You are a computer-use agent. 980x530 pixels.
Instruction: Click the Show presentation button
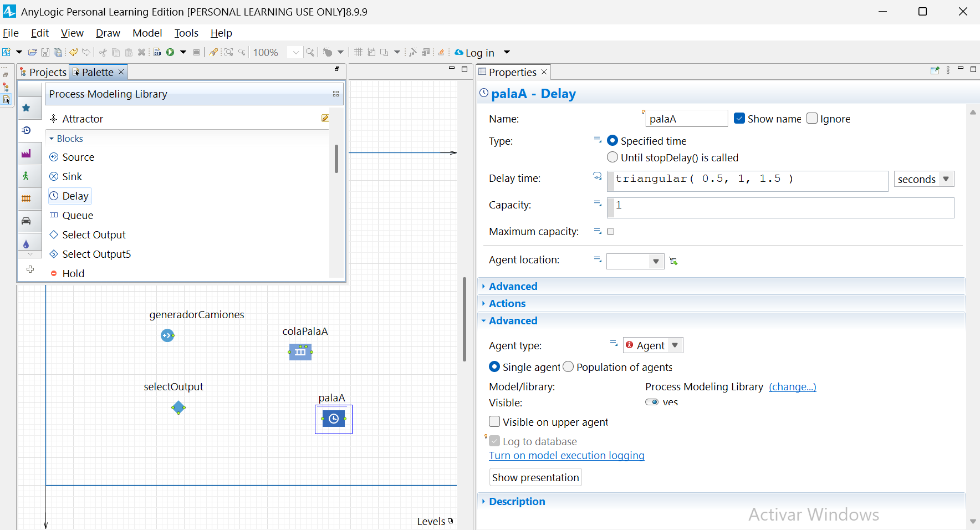coord(535,477)
